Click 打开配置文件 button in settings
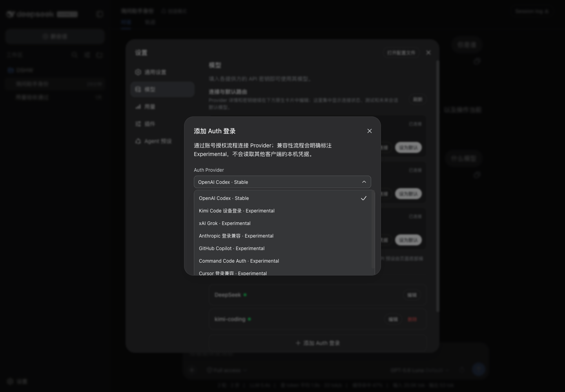Screen dimensions: 565x392 [x=401, y=53]
